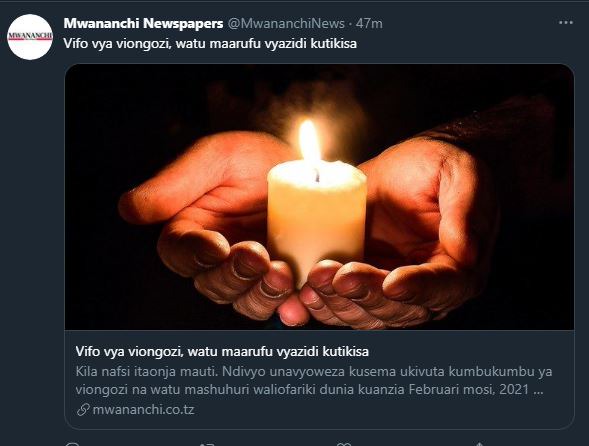Open the bold card headline Vifo vya viongozi
The width and height of the screenshot is (589, 446).
(x=222, y=352)
